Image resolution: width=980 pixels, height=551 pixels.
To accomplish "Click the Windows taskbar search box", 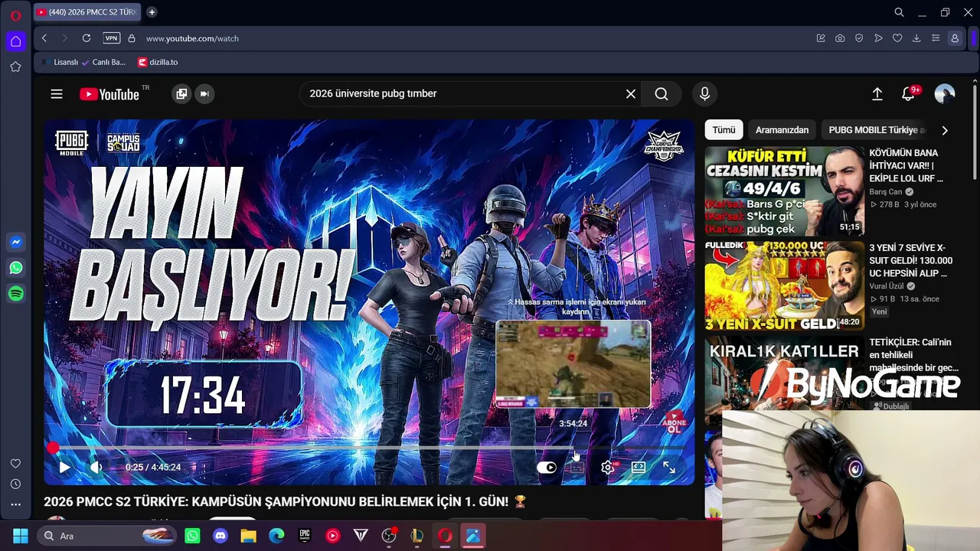I will (107, 536).
